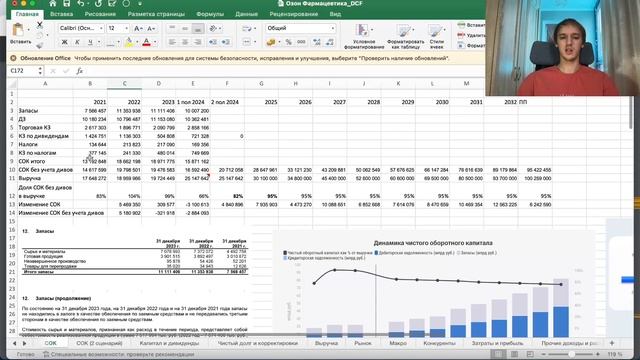The height and width of the screenshot is (360, 640).
Task: Zoom in with the plus button
Action: (598, 354)
